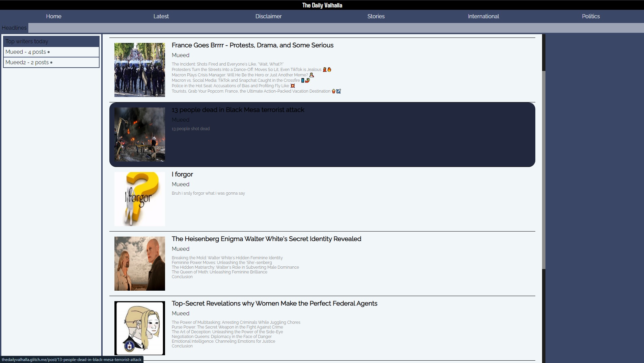Open the Black Mesa attack fire thumbnail

point(139,134)
